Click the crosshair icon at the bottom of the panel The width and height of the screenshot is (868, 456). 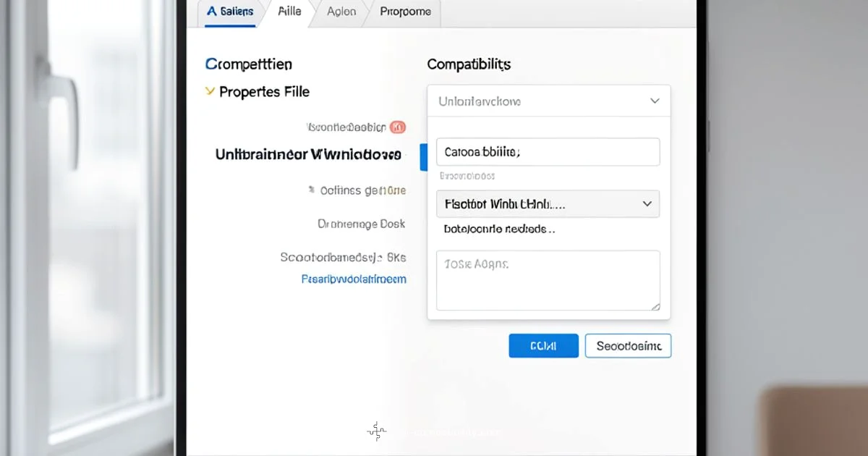[377, 431]
